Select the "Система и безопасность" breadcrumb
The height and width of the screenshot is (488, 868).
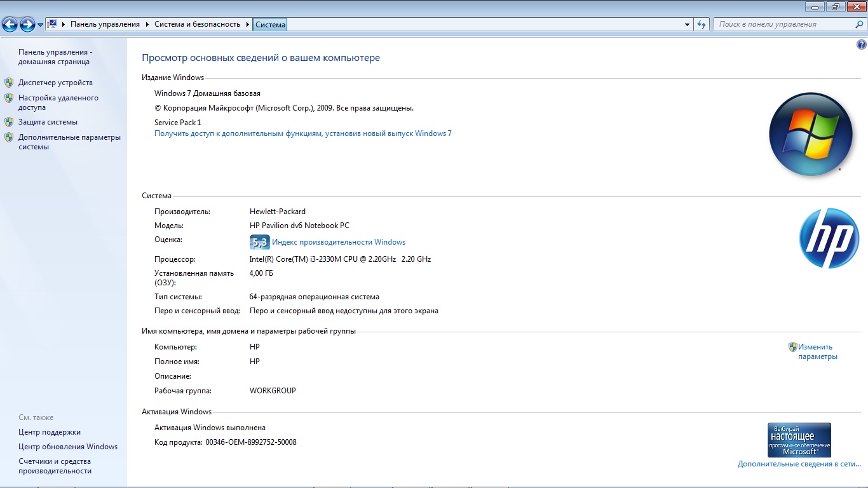click(x=198, y=24)
